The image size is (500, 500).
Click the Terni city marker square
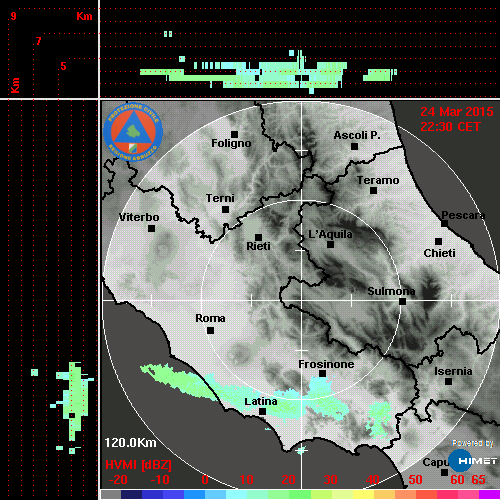(226, 210)
